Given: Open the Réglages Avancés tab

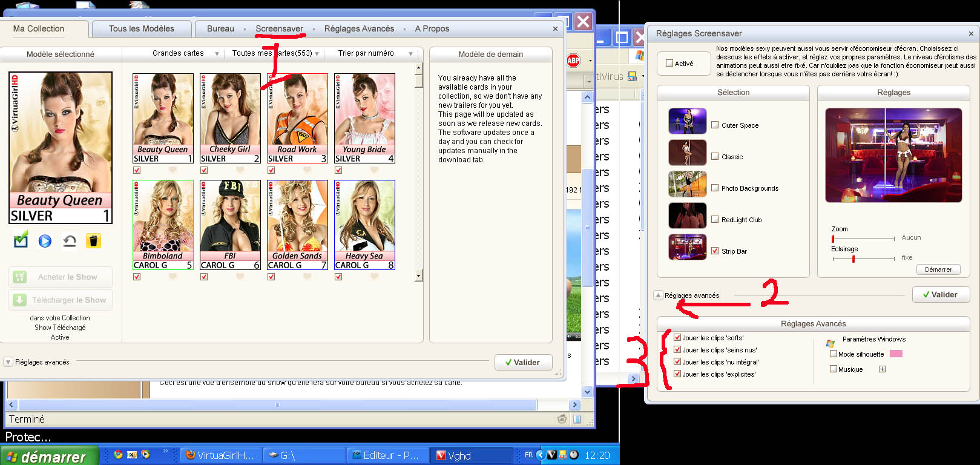Looking at the screenshot, I should click(x=359, y=28).
